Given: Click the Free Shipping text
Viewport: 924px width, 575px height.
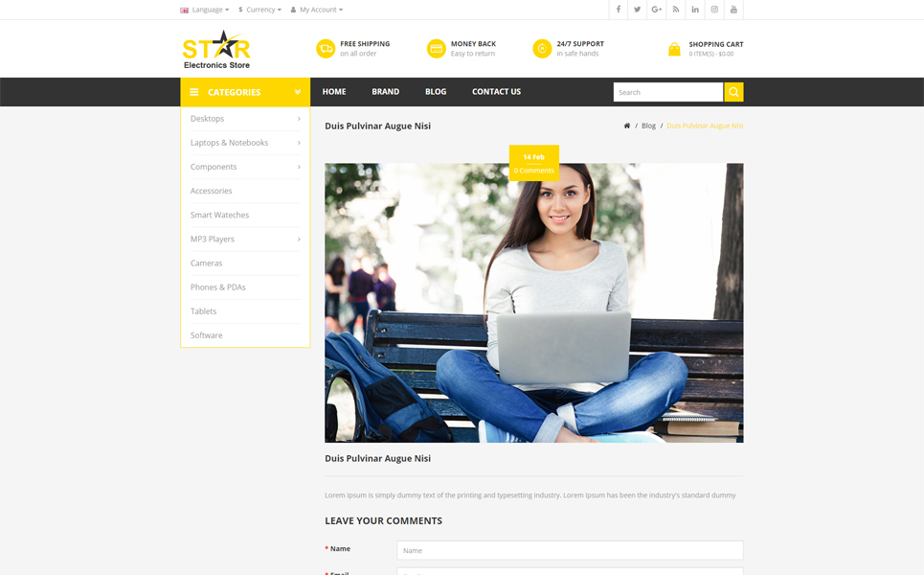Looking at the screenshot, I should pos(365,44).
